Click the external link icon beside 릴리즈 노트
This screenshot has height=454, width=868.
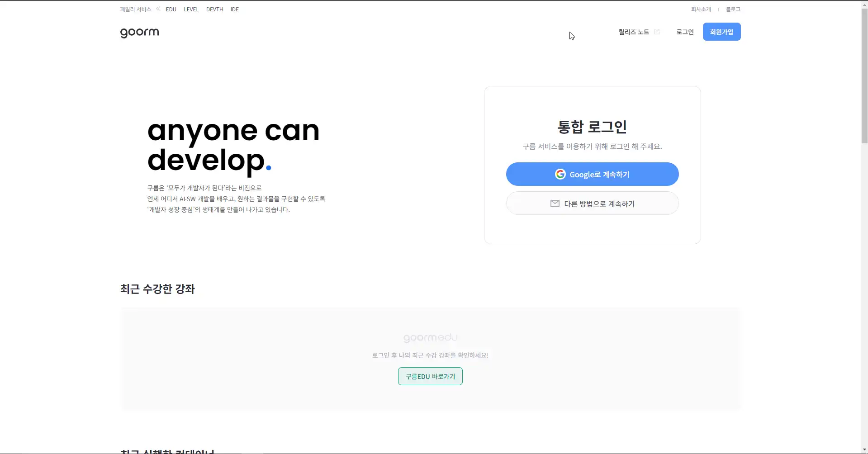(x=657, y=32)
